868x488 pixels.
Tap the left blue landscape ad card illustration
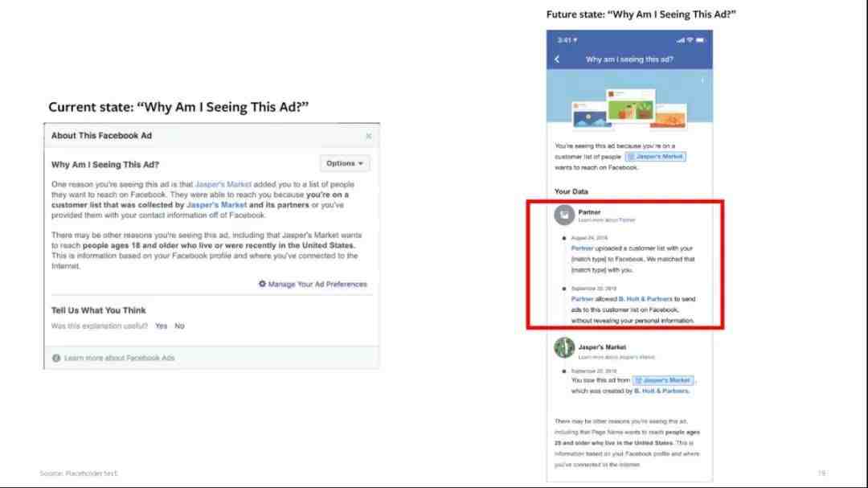click(x=592, y=115)
